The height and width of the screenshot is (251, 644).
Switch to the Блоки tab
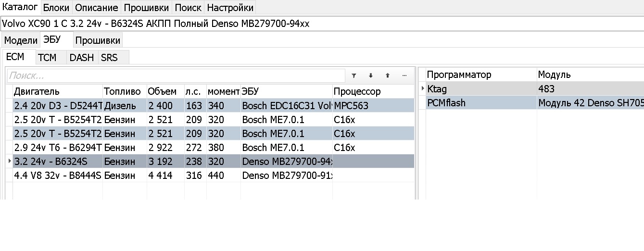tap(56, 8)
